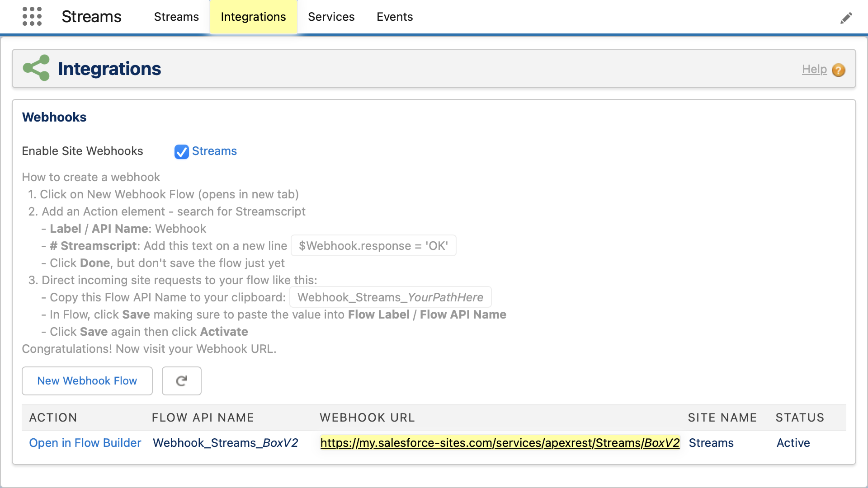The image size is (868, 488).
Task: Click the Webhooks section heading
Action: click(54, 117)
